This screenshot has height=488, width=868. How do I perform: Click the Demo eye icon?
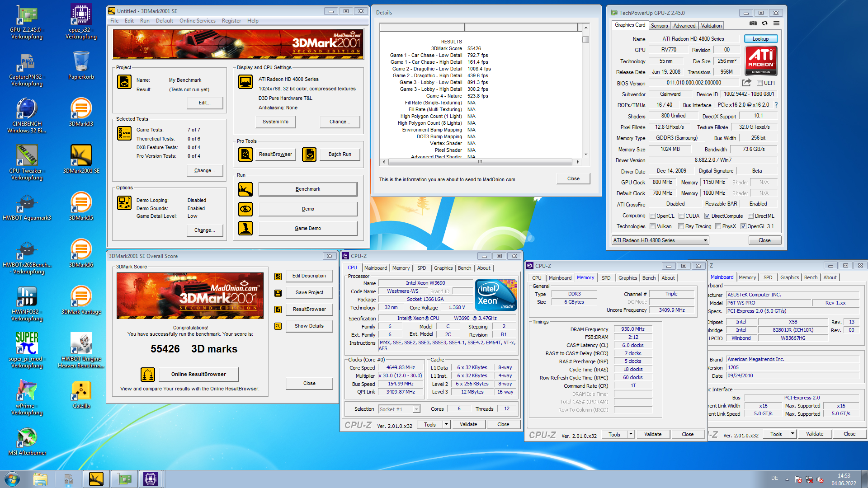pyautogui.click(x=245, y=209)
